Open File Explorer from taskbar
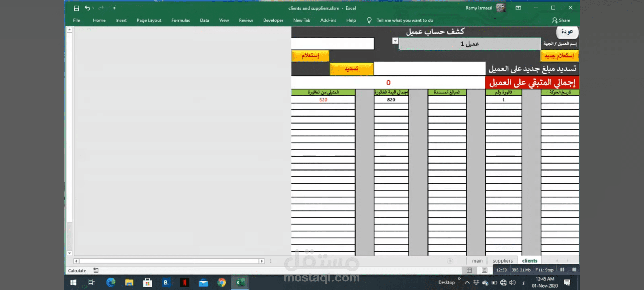 [x=129, y=282]
